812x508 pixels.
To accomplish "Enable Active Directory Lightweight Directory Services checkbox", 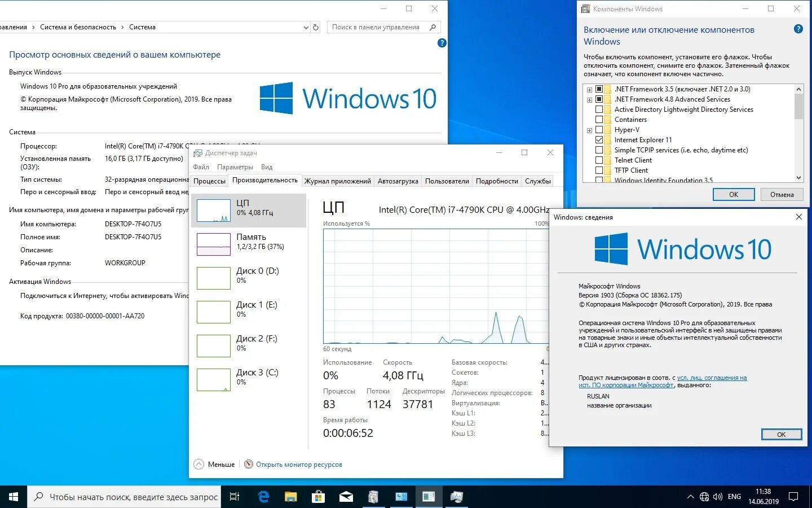I will click(599, 110).
